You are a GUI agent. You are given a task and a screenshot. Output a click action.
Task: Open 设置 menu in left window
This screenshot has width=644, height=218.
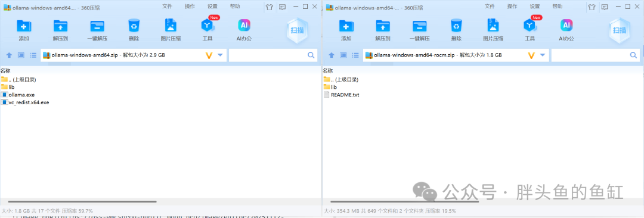212,6
